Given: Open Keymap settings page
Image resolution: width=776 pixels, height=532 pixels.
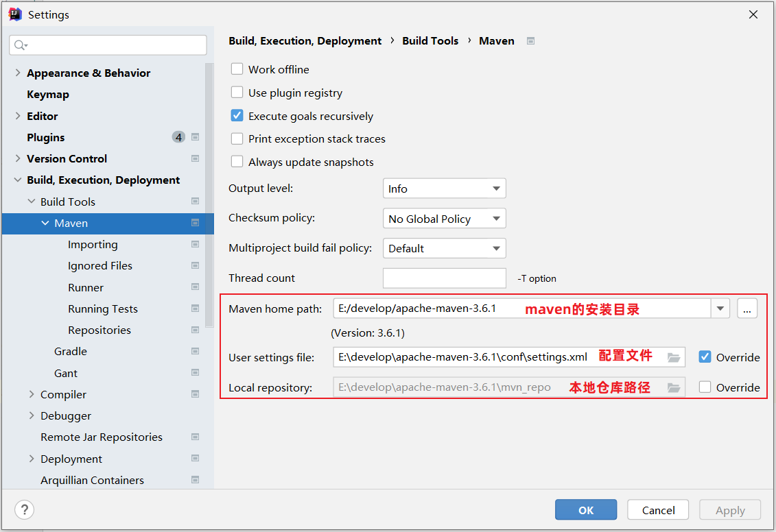Looking at the screenshot, I should tap(48, 95).
